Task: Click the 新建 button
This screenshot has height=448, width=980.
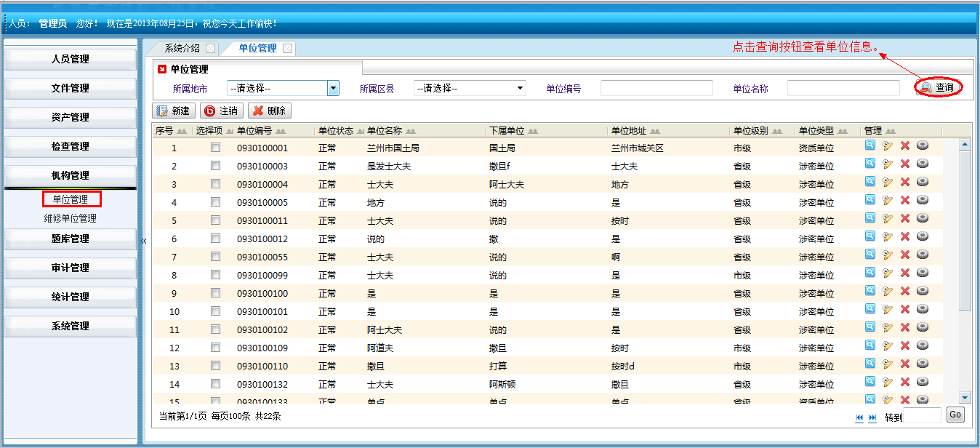Action: pyautogui.click(x=173, y=111)
